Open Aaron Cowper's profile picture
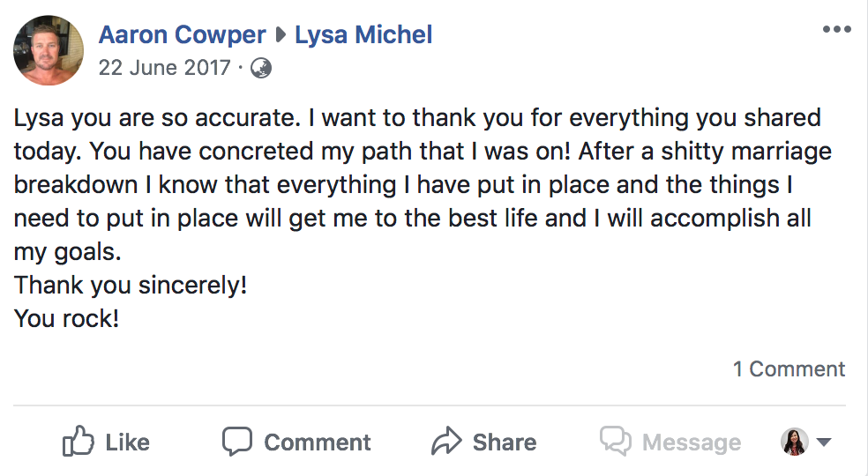This screenshot has height=476, width=868. tap(49, 50)
